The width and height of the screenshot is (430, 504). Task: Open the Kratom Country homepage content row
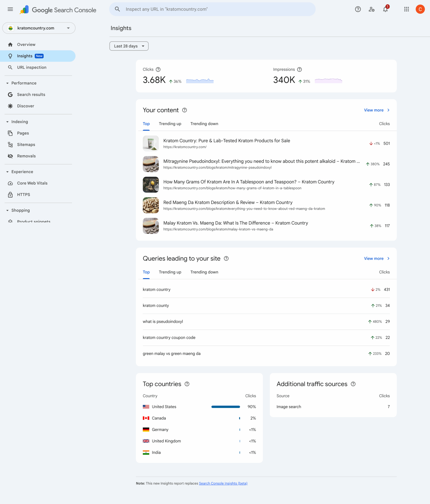click(266, 143)
